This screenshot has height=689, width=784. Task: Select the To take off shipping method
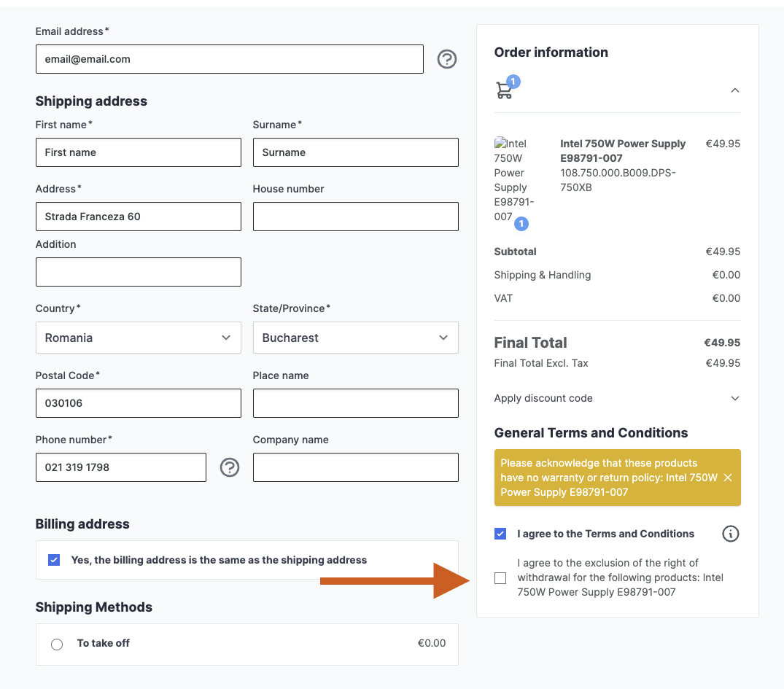(x=57, y=644)
